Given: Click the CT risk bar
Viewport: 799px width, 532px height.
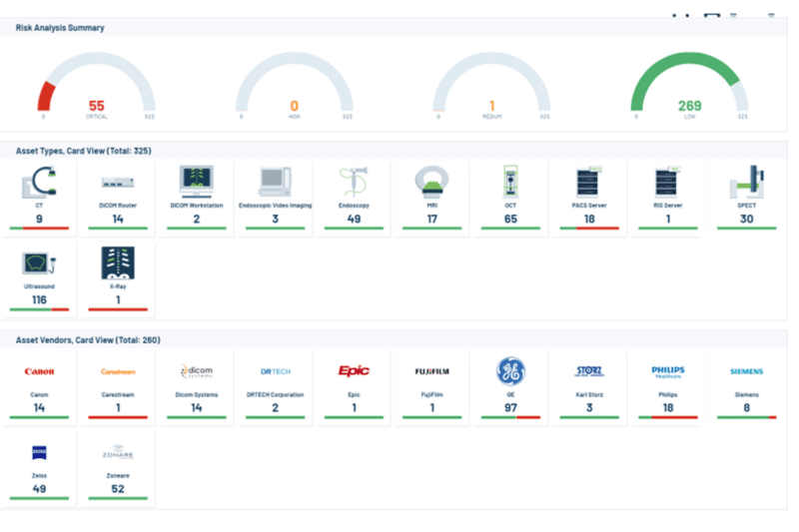Looking at the screenshot, I should pos(39,229).
